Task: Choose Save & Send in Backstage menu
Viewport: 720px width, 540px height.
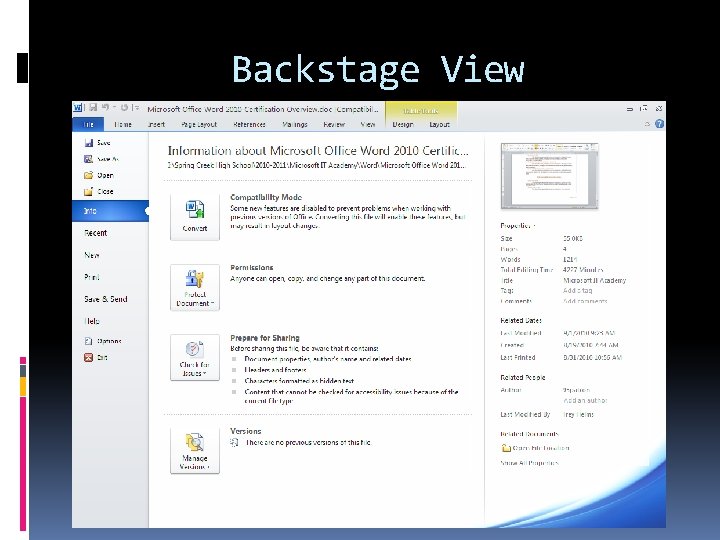Action: [106, 299]
